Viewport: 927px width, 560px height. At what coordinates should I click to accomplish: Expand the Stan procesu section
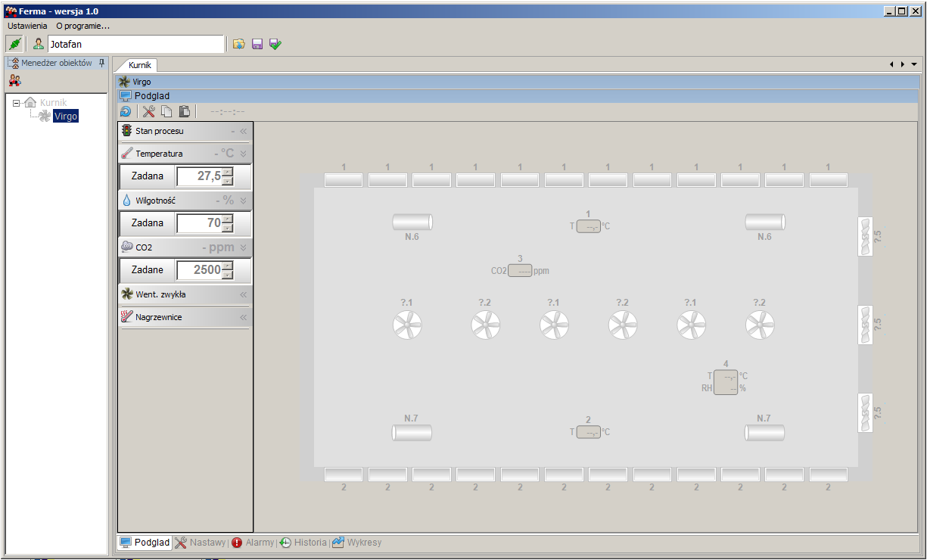[x=244, y=131]
